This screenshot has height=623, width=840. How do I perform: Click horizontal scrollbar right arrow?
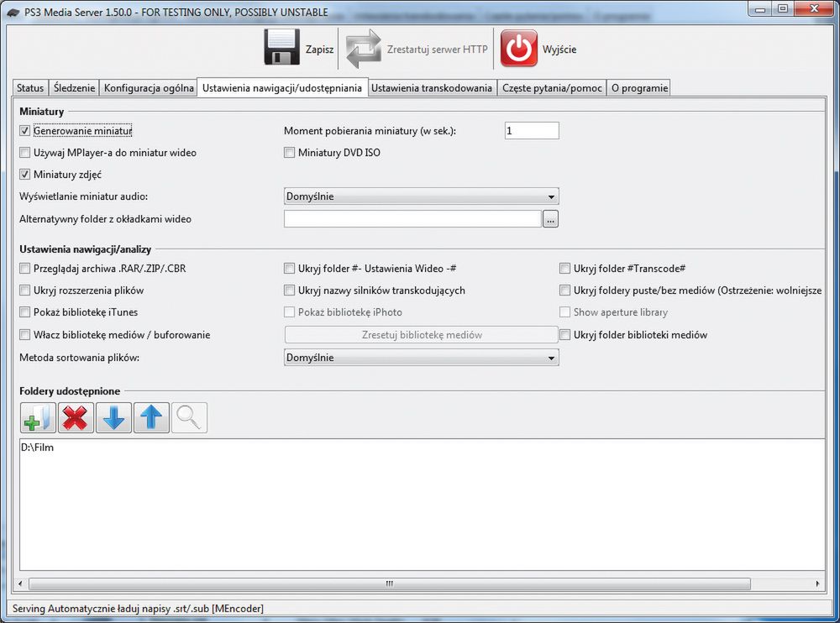[817, 584]
